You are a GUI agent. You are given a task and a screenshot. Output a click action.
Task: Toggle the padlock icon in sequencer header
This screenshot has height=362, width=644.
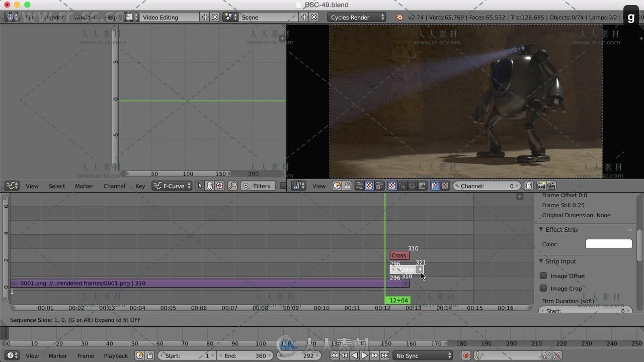click(x=347, y=186)
